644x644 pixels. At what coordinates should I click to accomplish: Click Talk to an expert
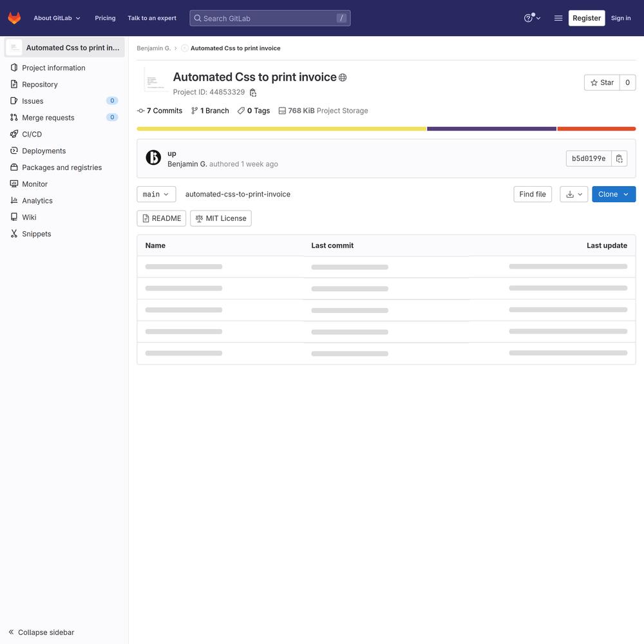[152, 18]
